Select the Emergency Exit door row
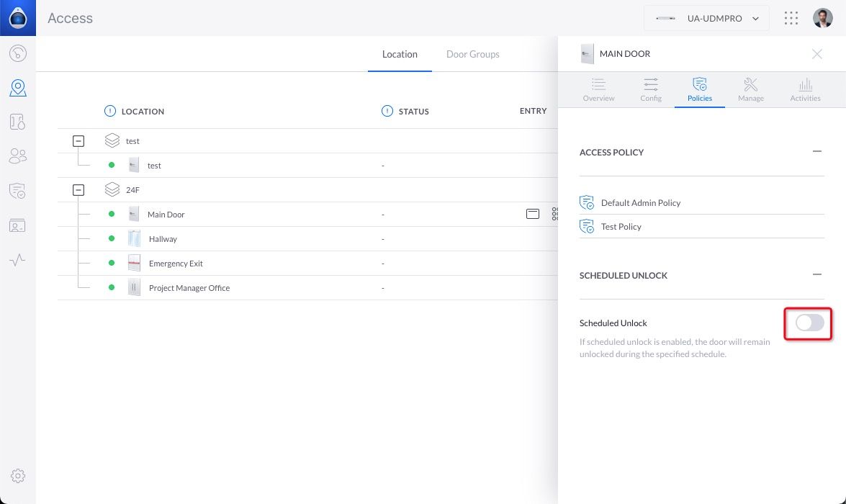846x504 pixels. 176,264
